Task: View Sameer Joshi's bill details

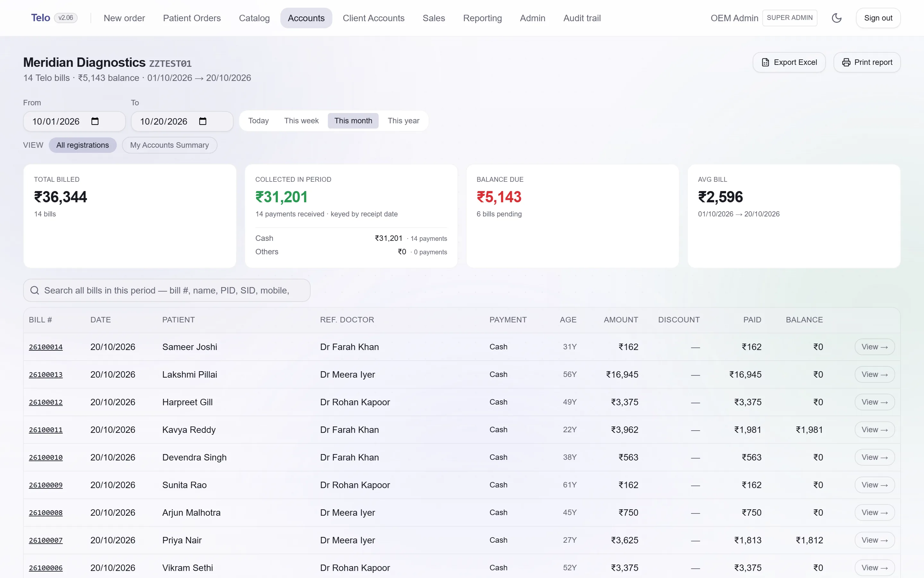Action: pyautogui.click(x=874, y=347)
